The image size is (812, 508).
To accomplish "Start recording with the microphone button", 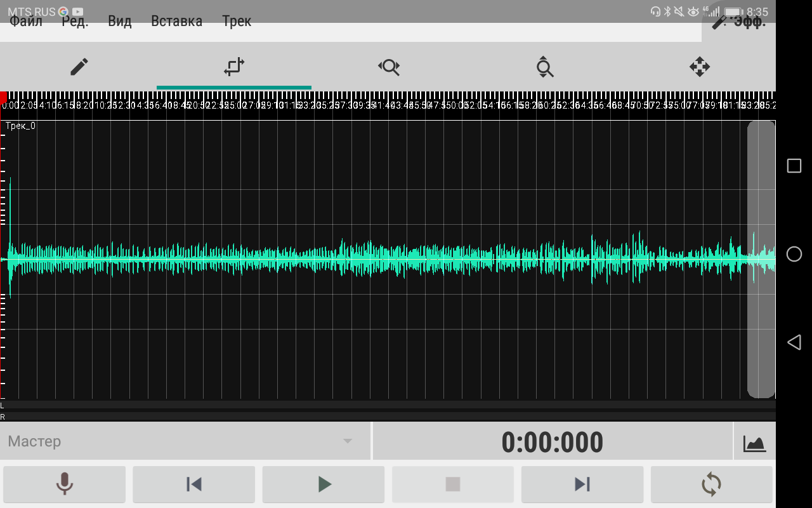I will (x=64, y=485).
